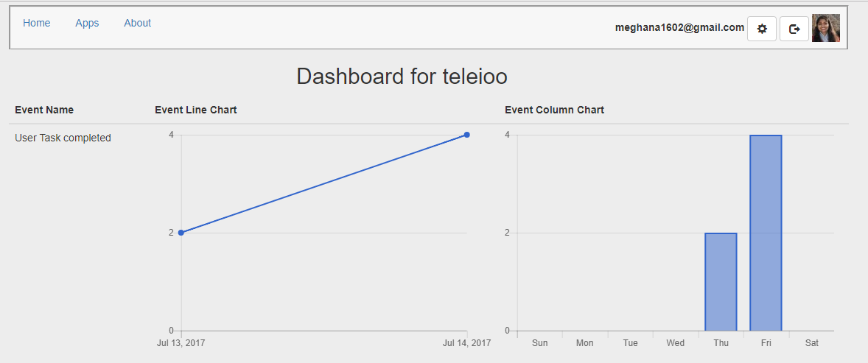Navigate to the About link

tap(137, 23)
